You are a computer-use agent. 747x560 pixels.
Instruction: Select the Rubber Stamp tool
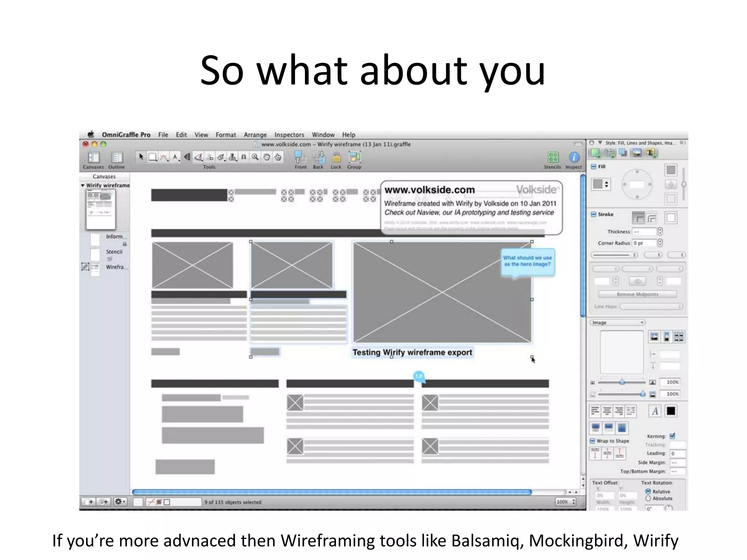point(232,157)
